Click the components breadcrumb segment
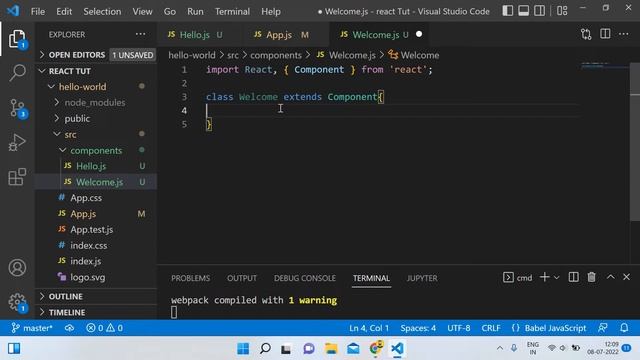 (x=276, y=55)
